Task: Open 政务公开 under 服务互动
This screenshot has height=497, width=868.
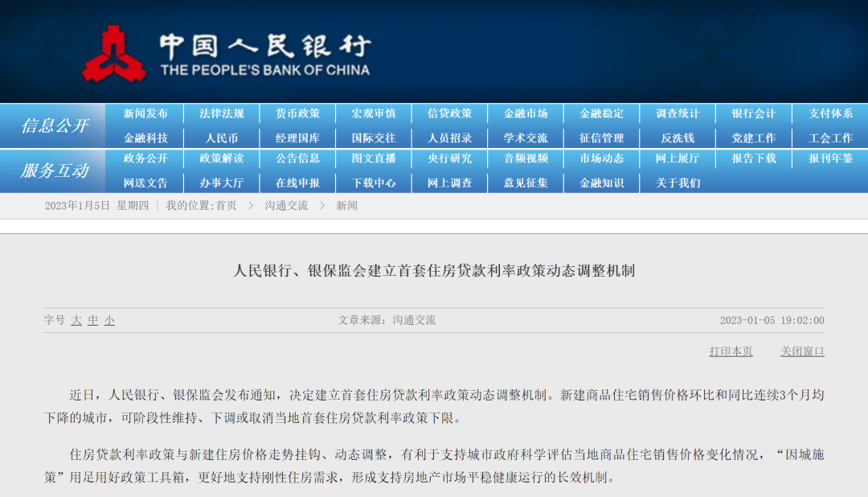Action: click(x=145, y=158)
